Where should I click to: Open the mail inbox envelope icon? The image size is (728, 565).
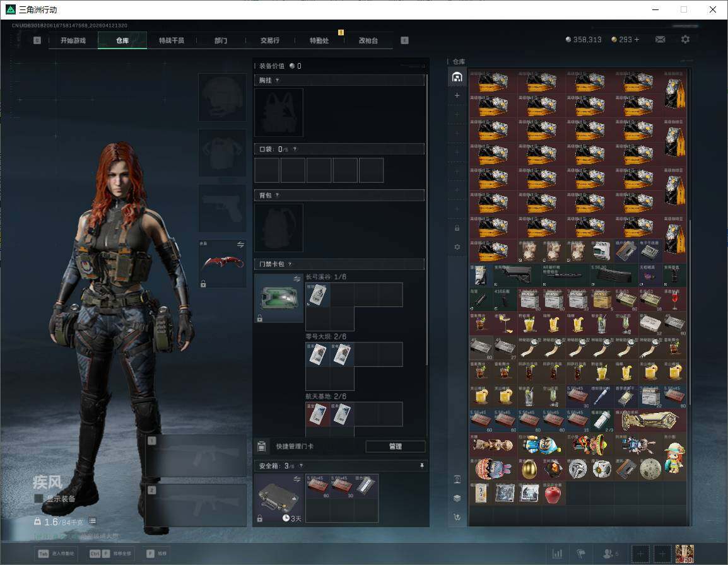[x=660, y=40]
